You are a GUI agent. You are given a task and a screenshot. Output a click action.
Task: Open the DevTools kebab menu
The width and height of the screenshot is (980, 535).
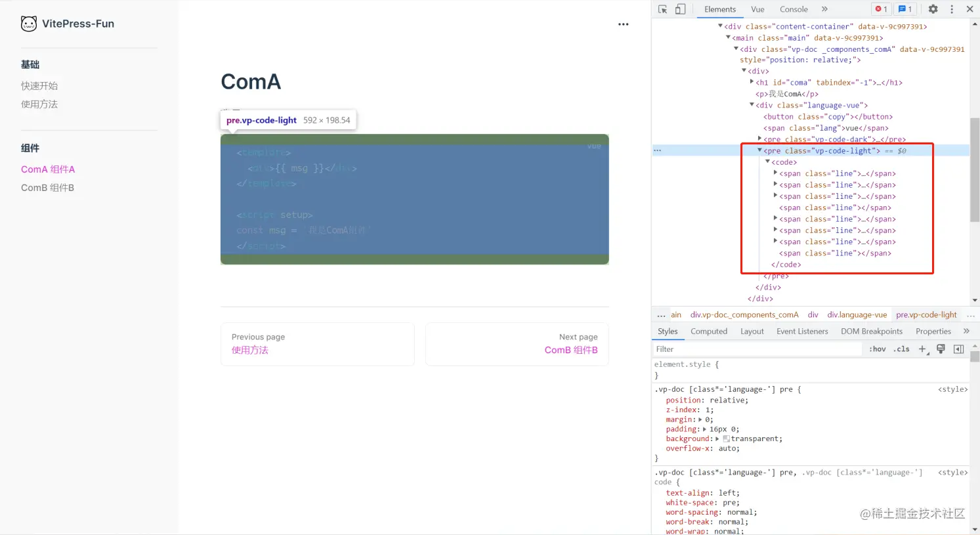point(952,9)
